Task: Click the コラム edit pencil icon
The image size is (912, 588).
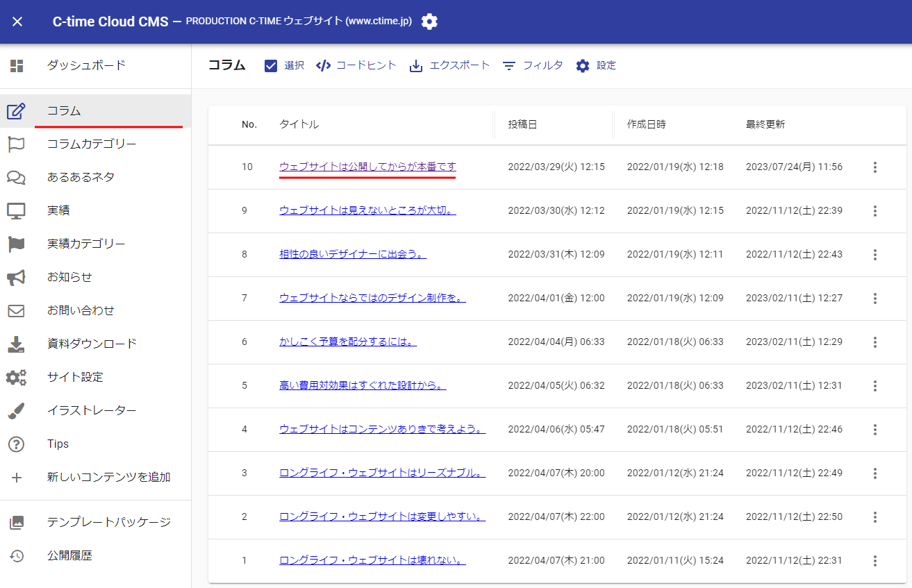Action: coord(17,111)
